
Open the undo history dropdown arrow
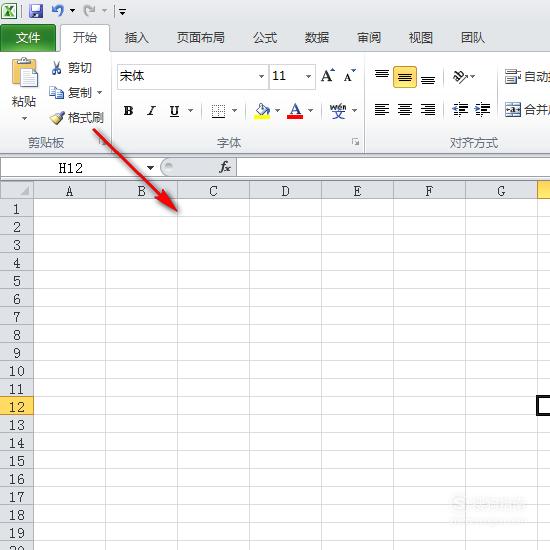72,11
